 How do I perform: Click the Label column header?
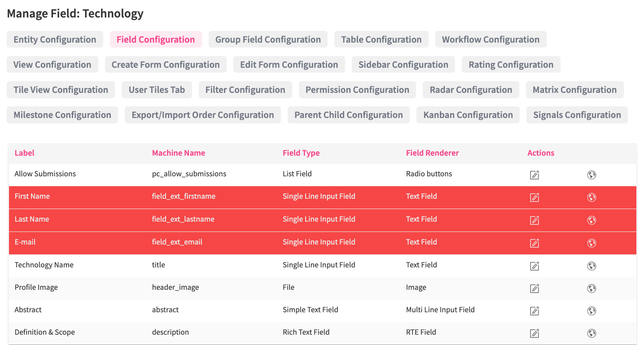click(25, 153)
